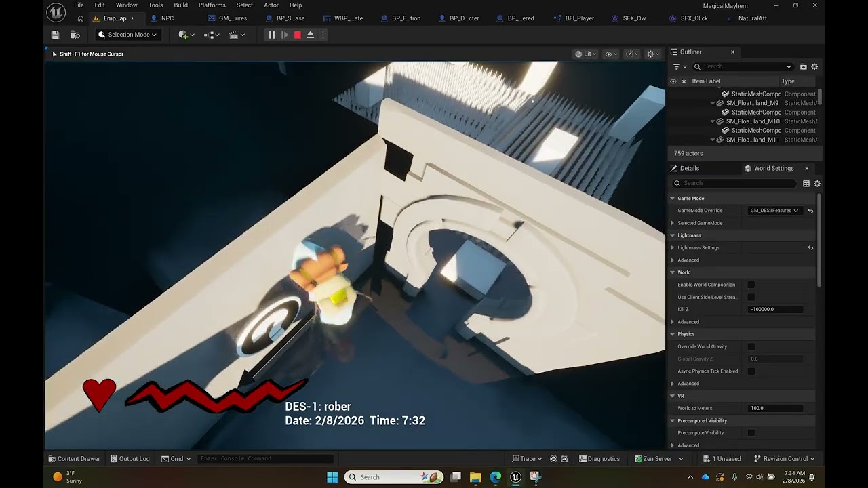Open the Outliner filter options icon
868x488 pixels.
[x=679, y=66]
